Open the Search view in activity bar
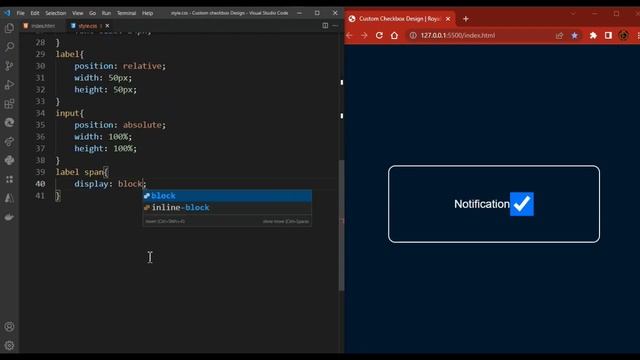Screen dimensions: 640x360 (x=9, y=47)
